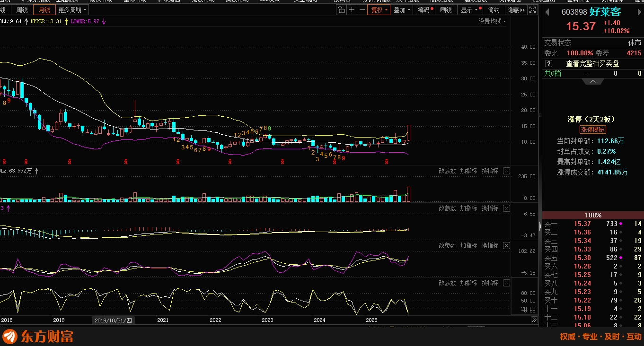
Task: Click the magenta diamond in 买五 row
Action: 621,258
